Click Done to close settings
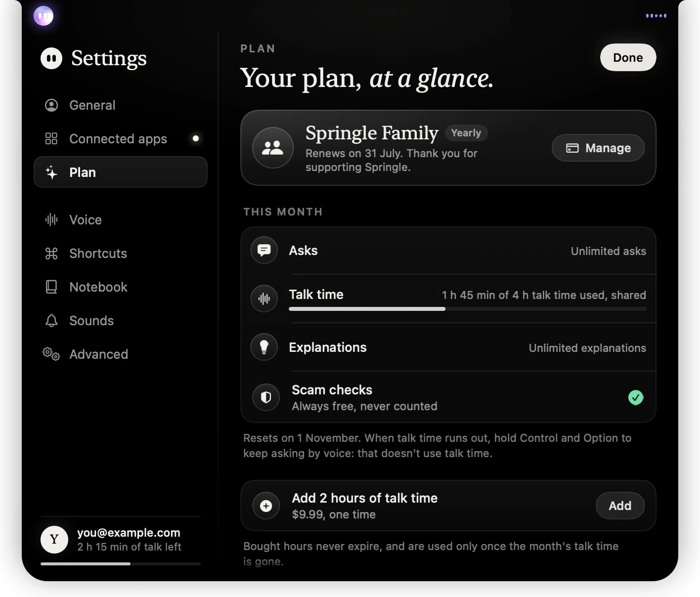Screen dimensions: 700x597 pos(628,57)
